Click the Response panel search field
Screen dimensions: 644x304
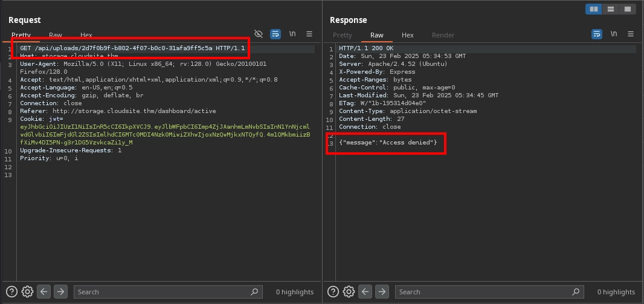click(489, 292)
